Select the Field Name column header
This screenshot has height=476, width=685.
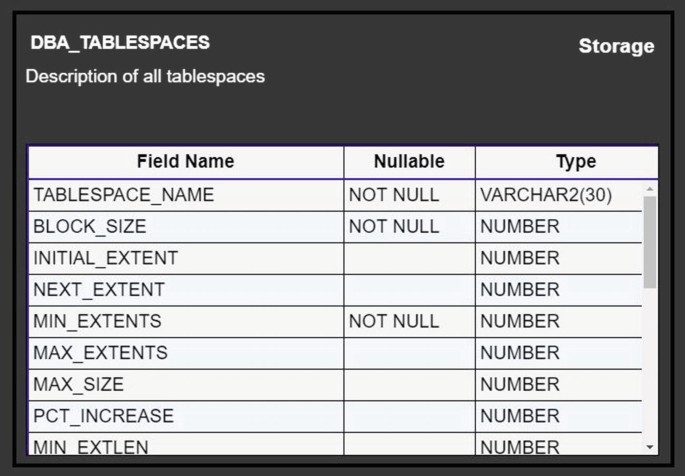point(186,162)
